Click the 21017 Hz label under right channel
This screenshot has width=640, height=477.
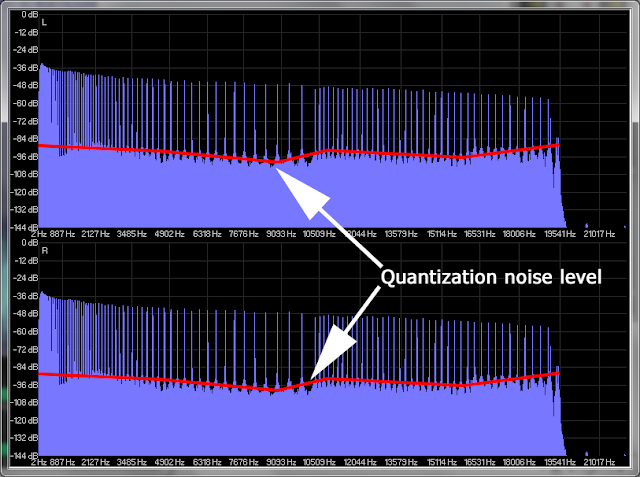[x=599, y=462]
